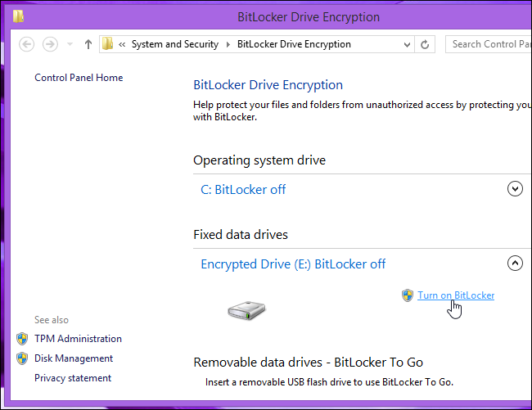Open the recent locations dropdown arrow
The width and height of the screenshot is (532, 410).
70,44
